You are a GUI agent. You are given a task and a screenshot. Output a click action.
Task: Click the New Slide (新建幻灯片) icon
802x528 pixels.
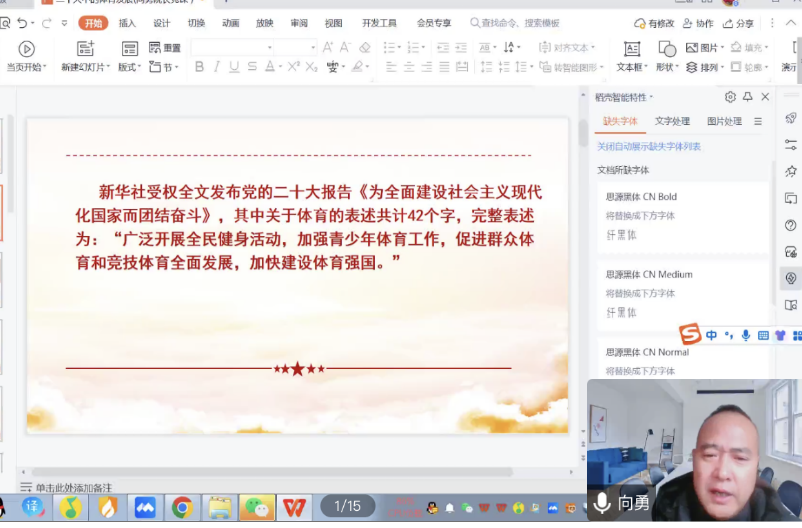coord(85,49)
